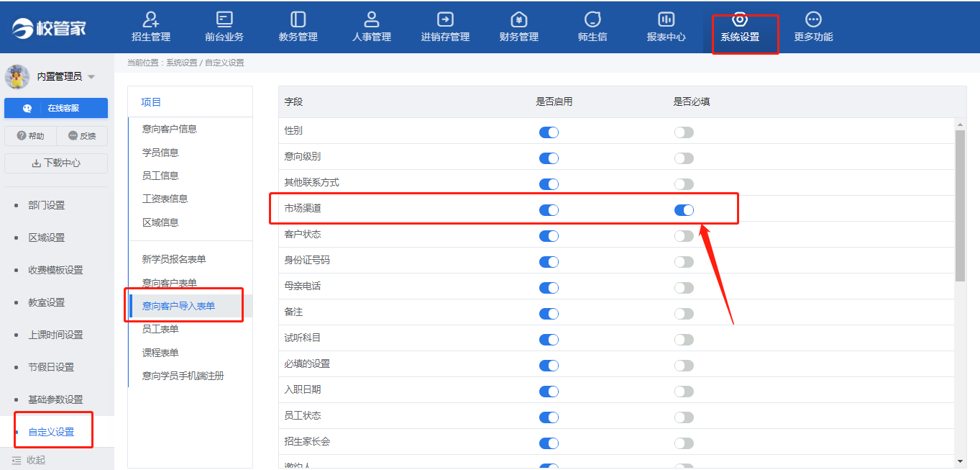Image resolution: width=980 pixels, height=470 pixels.
Task: Open 课程表单 item
Action: point(160,353)
